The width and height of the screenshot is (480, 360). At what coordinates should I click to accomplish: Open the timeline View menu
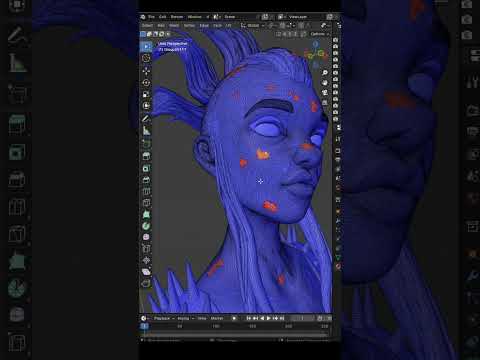tap(202, 318)
